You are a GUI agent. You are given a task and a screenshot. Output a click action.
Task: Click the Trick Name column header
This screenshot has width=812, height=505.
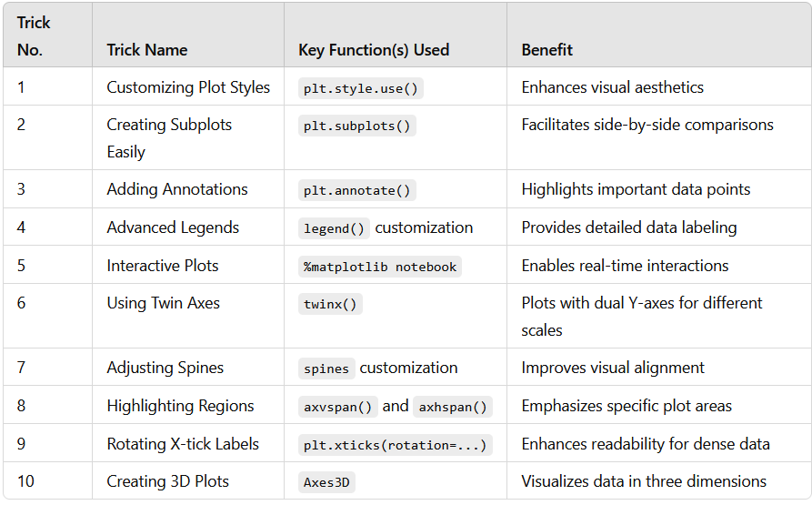point(147,50)
